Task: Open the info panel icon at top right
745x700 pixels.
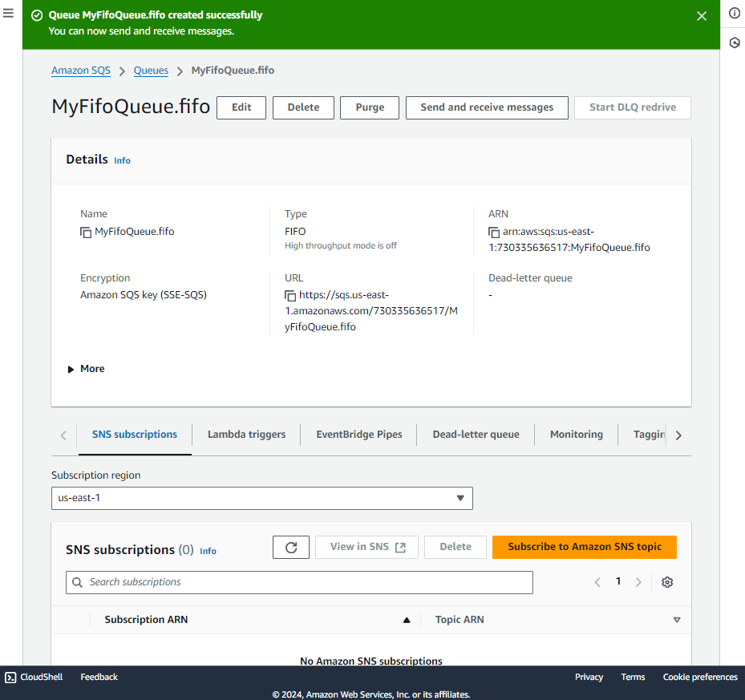Action: 734,14
